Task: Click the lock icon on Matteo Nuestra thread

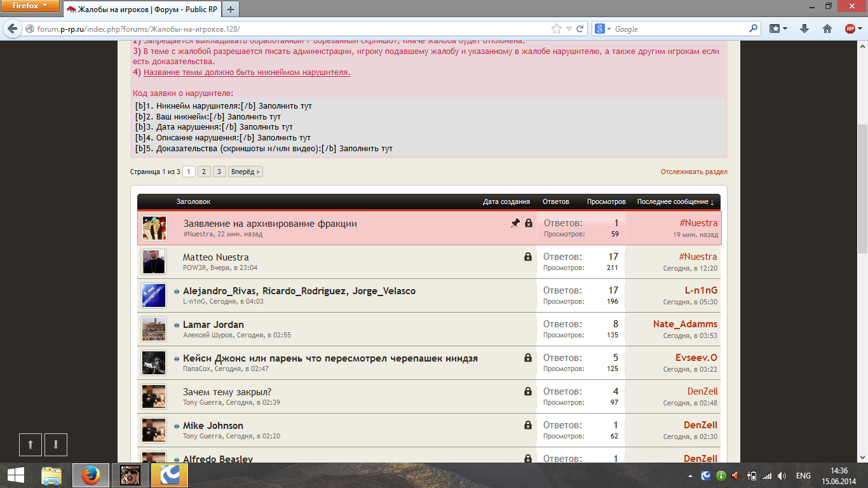Action: tap(528, 257)
